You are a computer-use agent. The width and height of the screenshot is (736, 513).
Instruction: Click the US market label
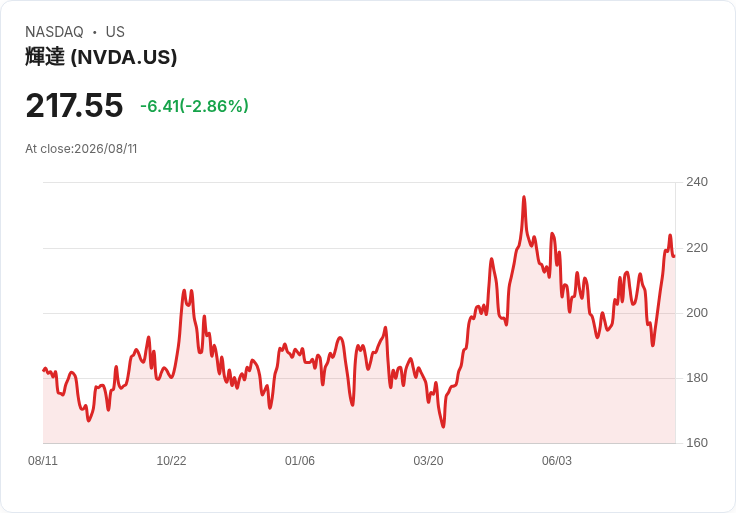click(115, 32)
